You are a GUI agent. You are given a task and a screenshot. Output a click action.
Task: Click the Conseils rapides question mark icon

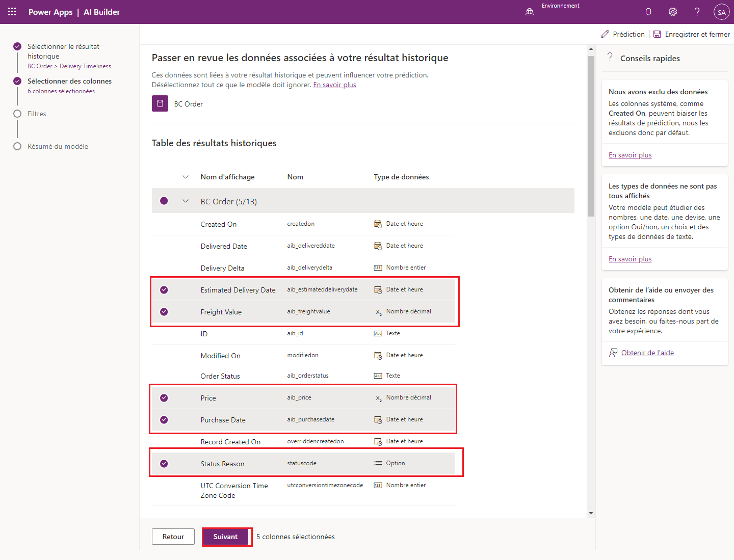(x=610, y=57)
